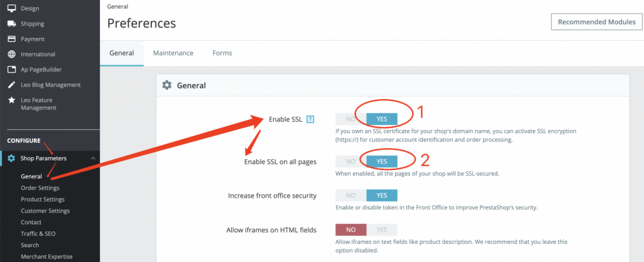Disable Increase front office security toggle
The image size is (644, 262).
[351, 195]
